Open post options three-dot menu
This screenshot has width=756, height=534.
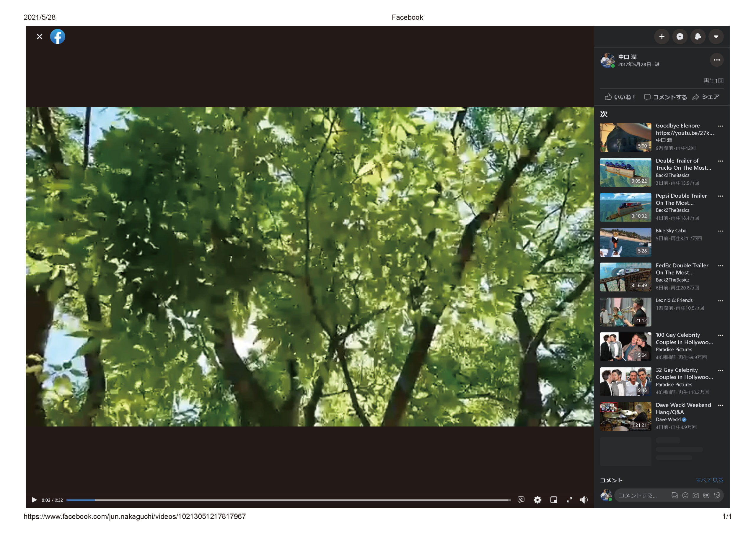coord(716,60)
